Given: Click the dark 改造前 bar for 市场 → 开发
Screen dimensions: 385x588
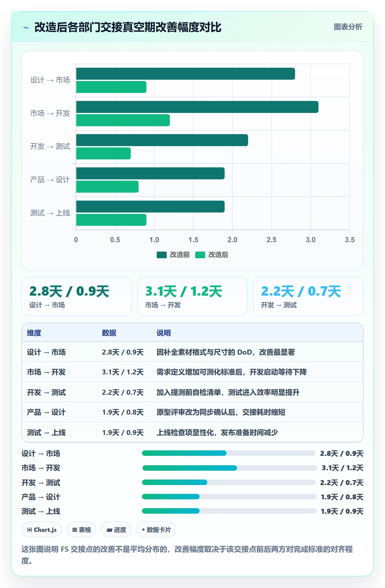Looking at the screenshot, I should 197,107.
